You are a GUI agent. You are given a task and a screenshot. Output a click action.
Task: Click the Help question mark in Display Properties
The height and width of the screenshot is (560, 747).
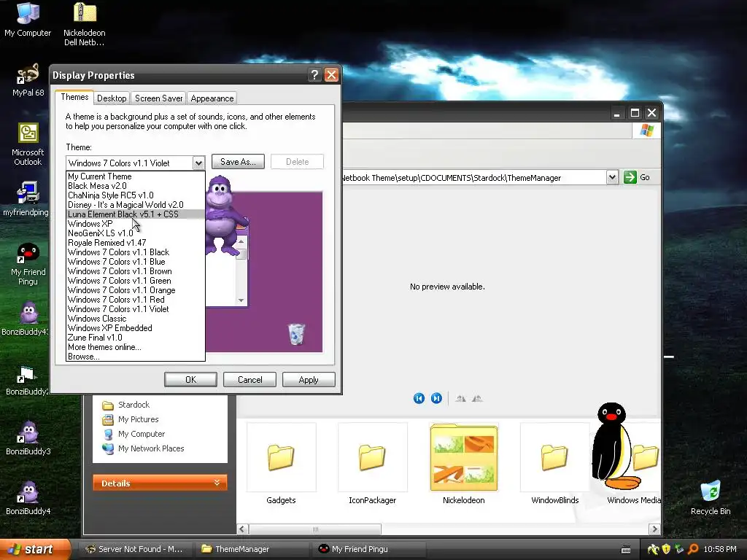314,75
